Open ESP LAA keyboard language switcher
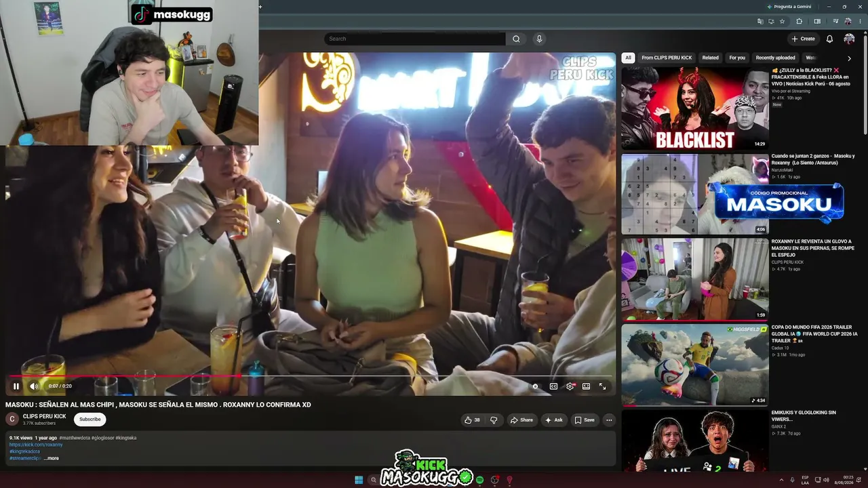The height and width of the screenshot is (488, 868). coord(805,480)
